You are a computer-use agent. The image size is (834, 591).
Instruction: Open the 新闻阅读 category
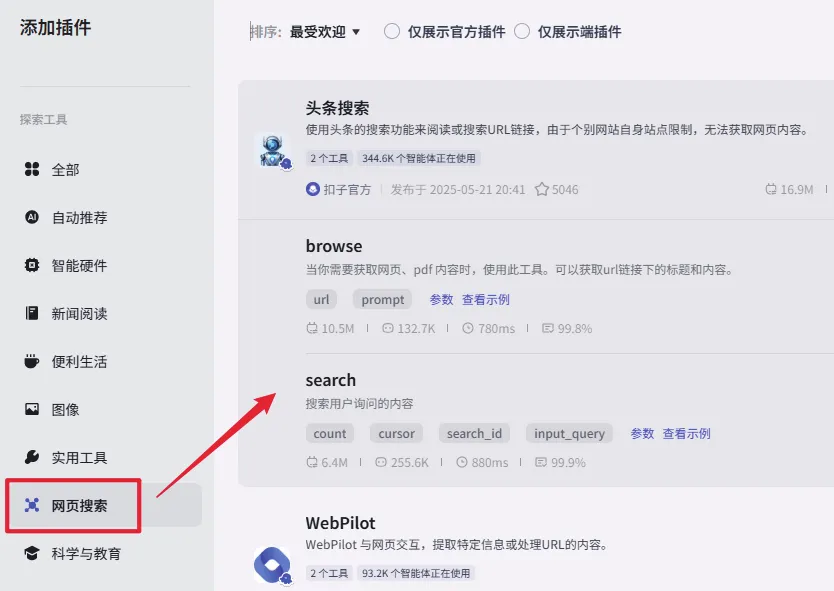pos(79,313)
